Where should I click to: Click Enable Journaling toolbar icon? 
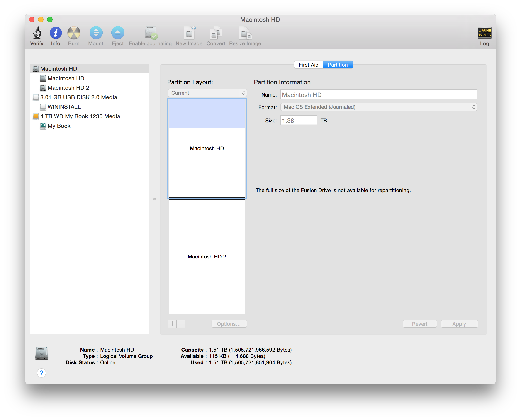click(151, 33)
